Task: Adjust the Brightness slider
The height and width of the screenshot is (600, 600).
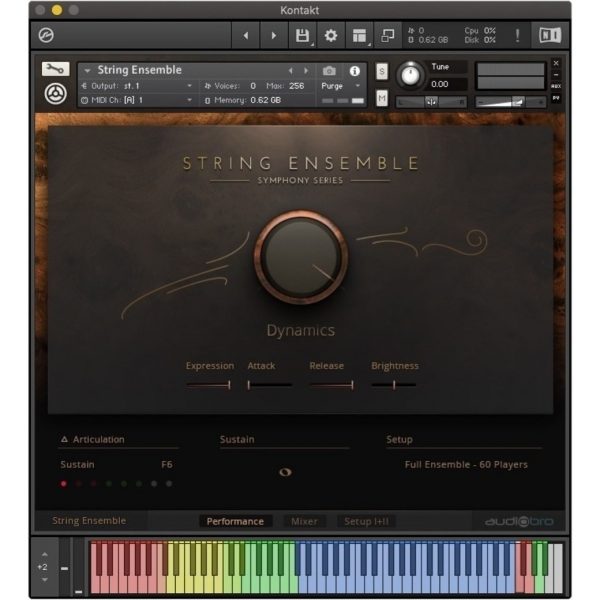Action: coord(394,385)
